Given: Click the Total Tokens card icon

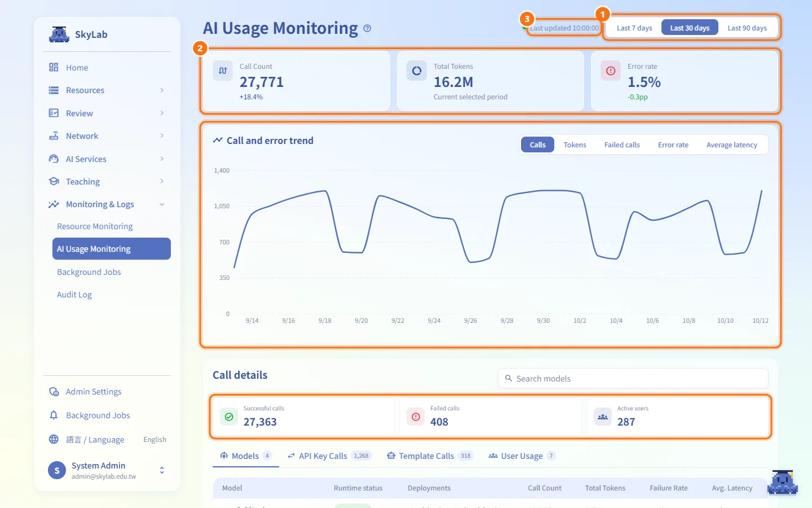Looking at the screenshot, I should coord(417,71).
